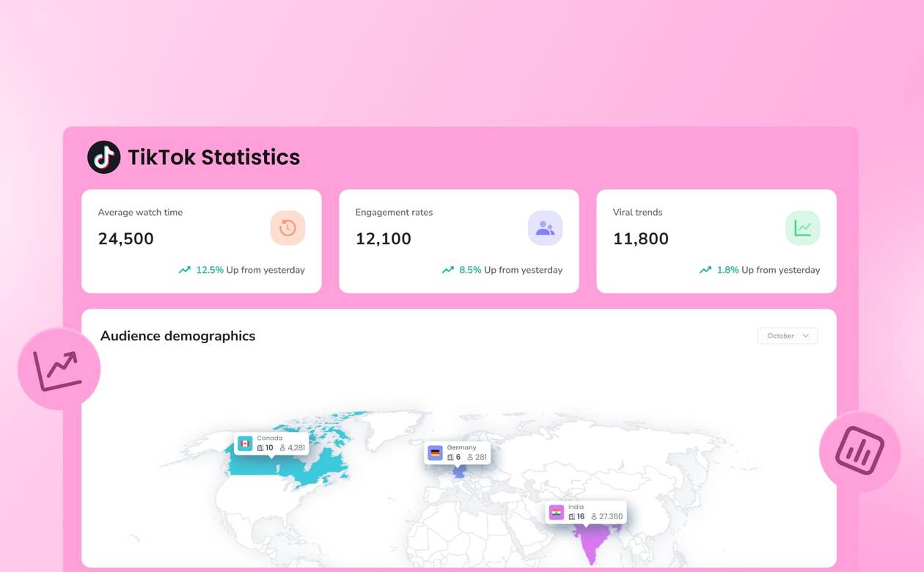The width and height of the screenshot is (924, 572).
Task: Click the 8.5% Up from yesterday text
Action: coord(511,270)
